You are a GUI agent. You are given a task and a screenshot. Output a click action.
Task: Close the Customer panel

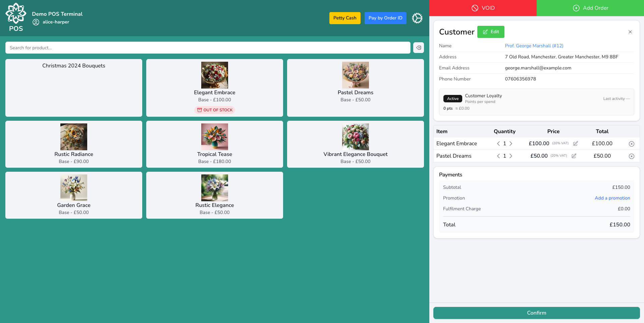[630, 32]
